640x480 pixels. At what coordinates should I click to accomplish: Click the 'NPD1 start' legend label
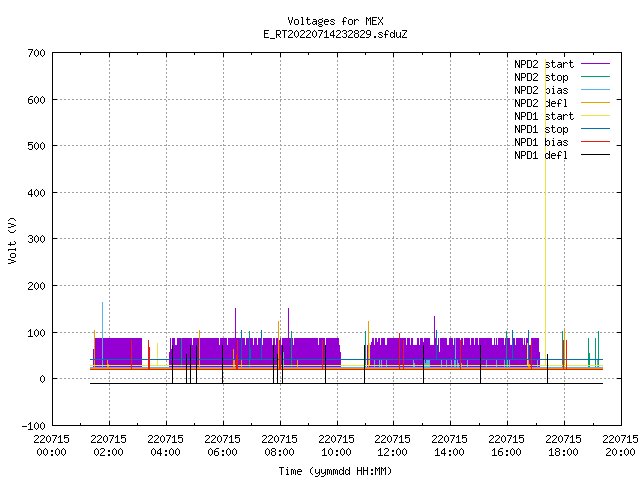pyautogui.click(x=544, y=116)
